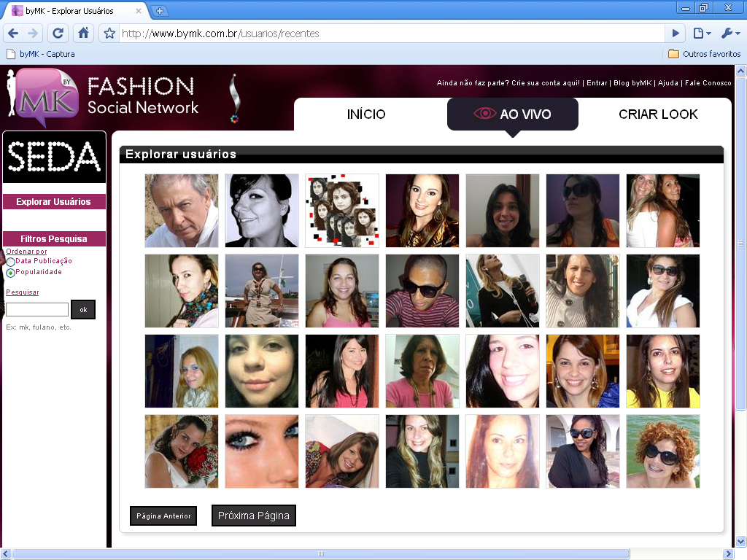
Task: Click the byMK Fashion Social Network logo
Action: [x=102, y=97]
